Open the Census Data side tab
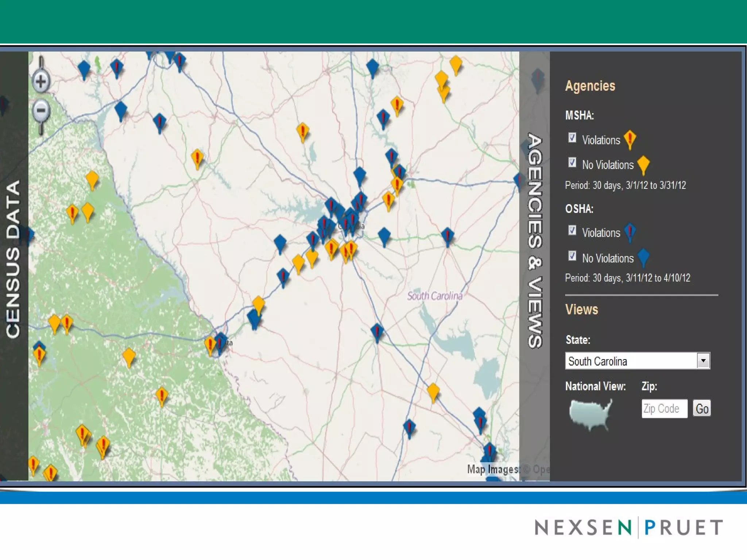This screenshot has height=560, width=747. click(13, 259)
